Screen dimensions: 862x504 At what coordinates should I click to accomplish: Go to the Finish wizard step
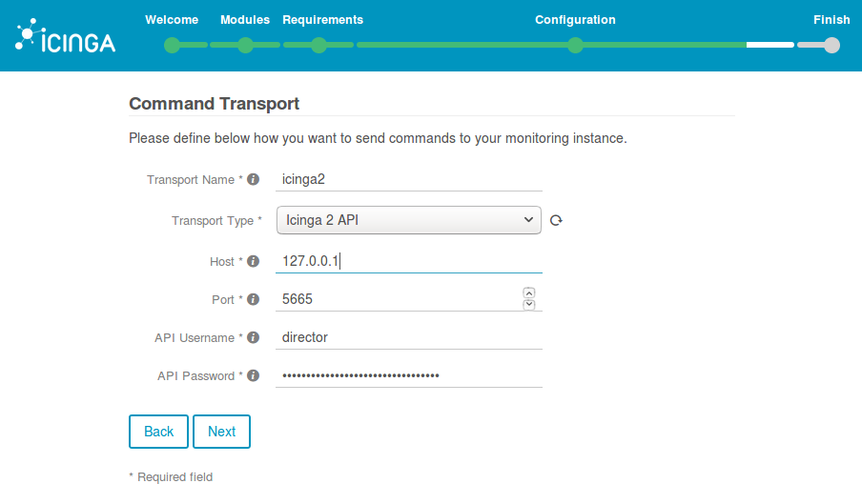831,45
